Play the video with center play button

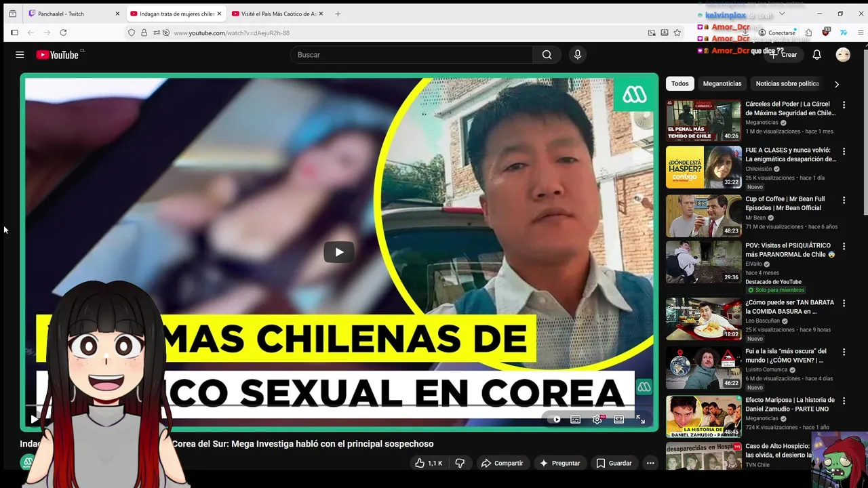[338, 252]
